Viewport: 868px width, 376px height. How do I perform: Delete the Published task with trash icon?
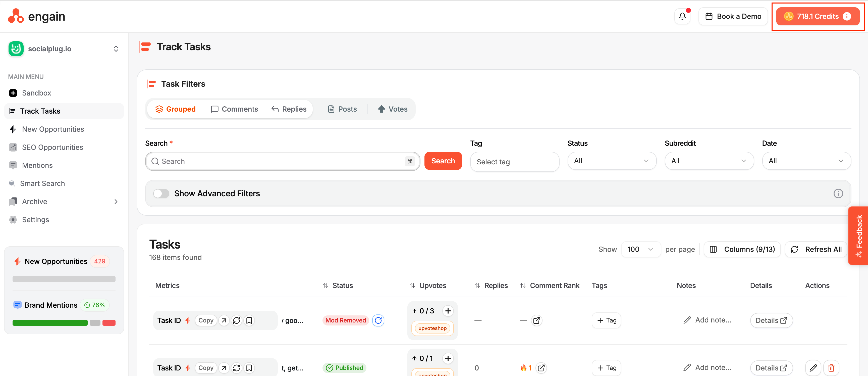pyautogui.click(x=831, y=367)
